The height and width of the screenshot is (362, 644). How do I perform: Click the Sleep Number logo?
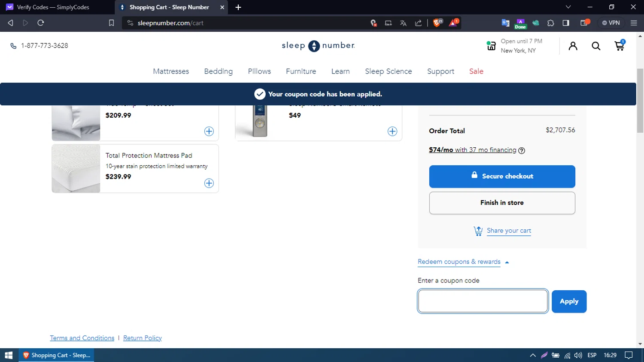point(318,46)
